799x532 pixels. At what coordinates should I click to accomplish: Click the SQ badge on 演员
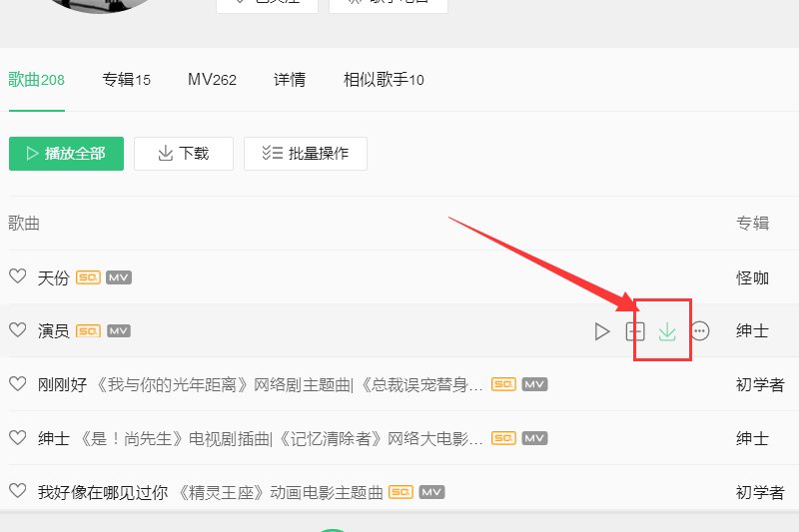[x=88, y=331]
